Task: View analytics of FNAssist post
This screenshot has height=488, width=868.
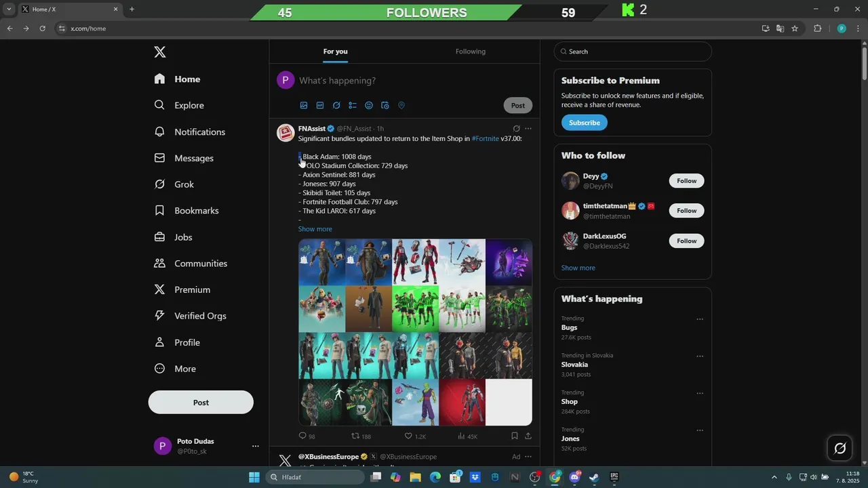Action: click(468, 436)
